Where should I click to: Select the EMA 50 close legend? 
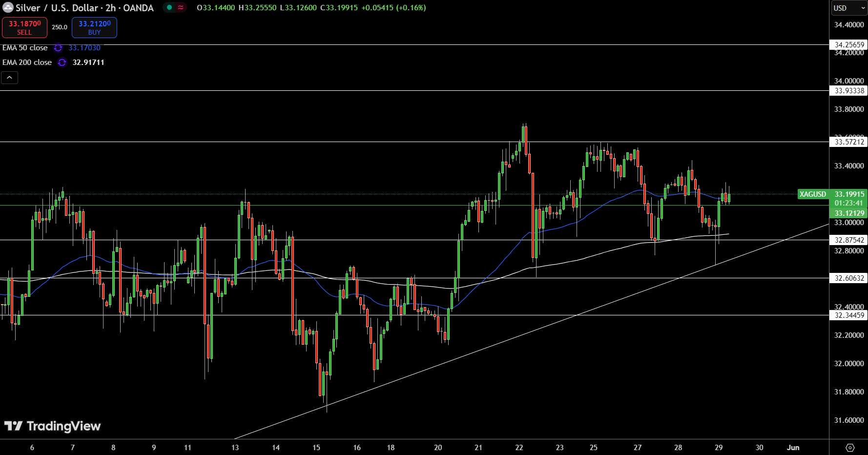tap(25, 48)
